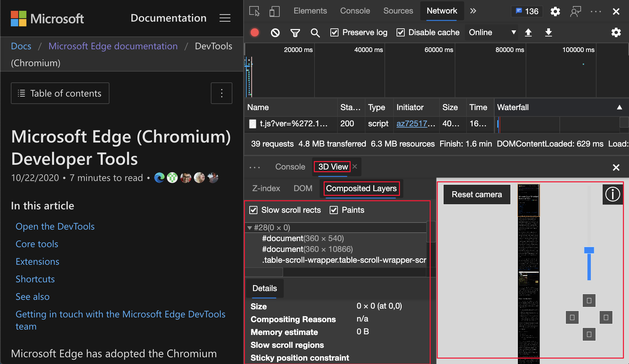Screen dimensions: 629x364
Task: Turn off Slow scroll rects
Action: point(253,210)
